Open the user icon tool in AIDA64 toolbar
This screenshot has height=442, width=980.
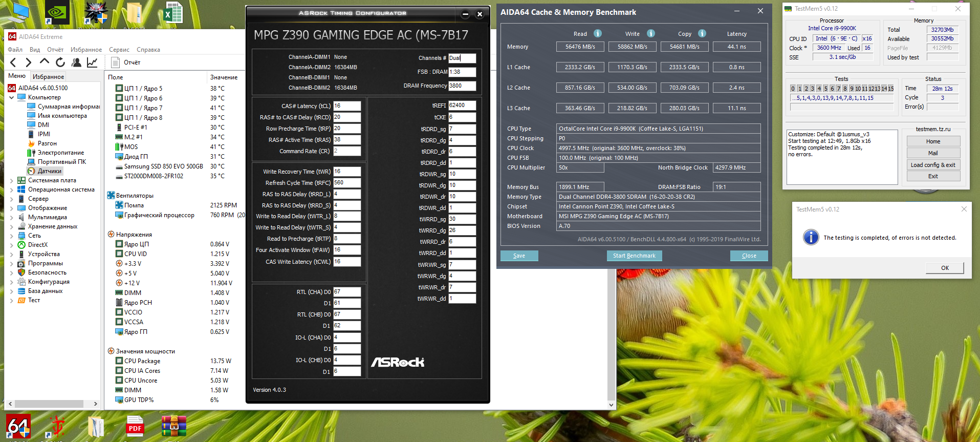[76, 62]
